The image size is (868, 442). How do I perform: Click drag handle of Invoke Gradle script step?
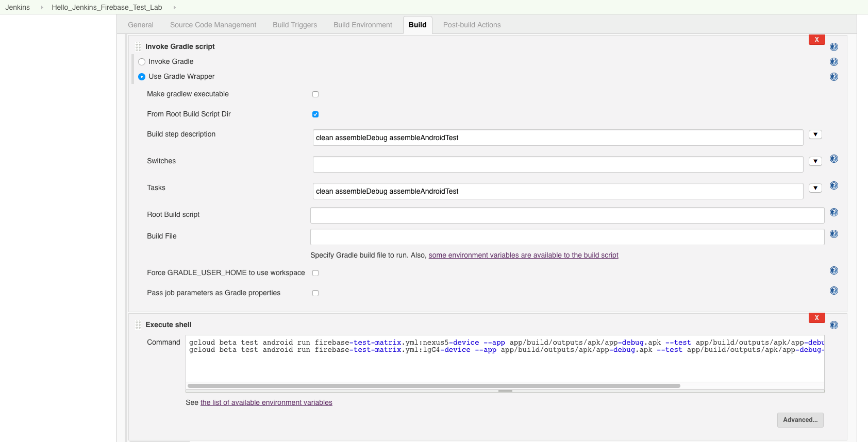click(x=138, y=46)
